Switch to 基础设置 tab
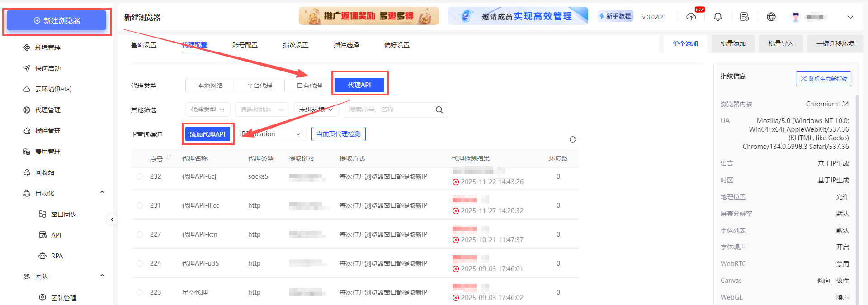This screenshot has width=868, height=305. 144,45
